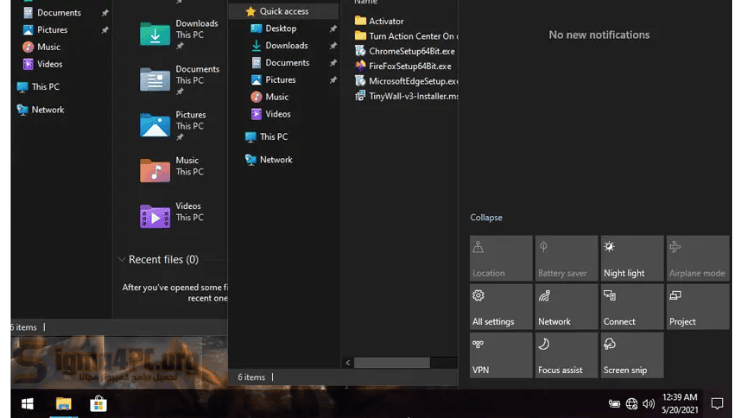Click the network globe tray icon

631,404
